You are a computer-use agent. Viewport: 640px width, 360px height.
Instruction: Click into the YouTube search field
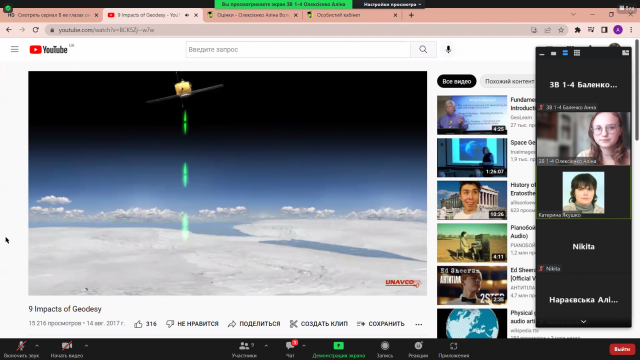(298, 49)
